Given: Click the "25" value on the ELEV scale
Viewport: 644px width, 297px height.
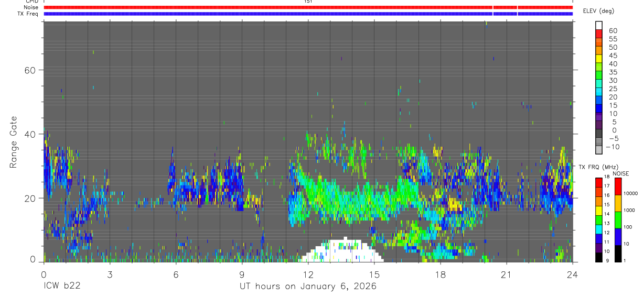Looking at the screenshot, I should pyautogui.click(x=613, y=89).
